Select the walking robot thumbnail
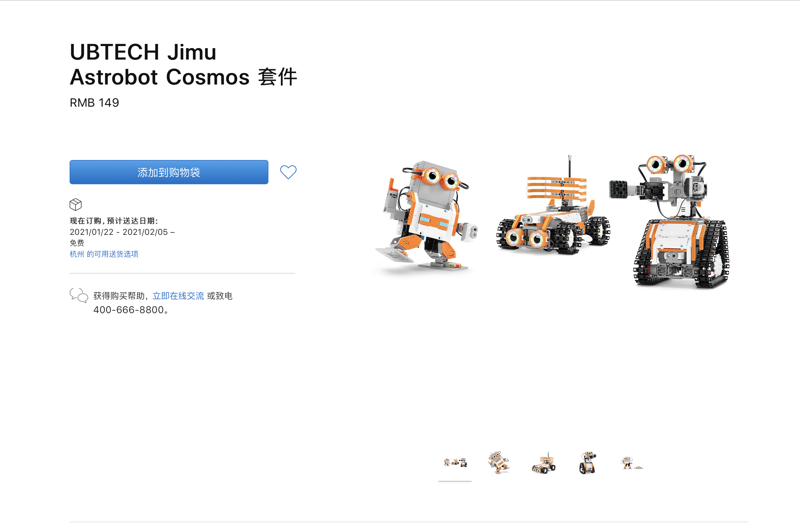The height and width of the screenshot is (532, 800). pyautogui.click(x=498, y=462)
